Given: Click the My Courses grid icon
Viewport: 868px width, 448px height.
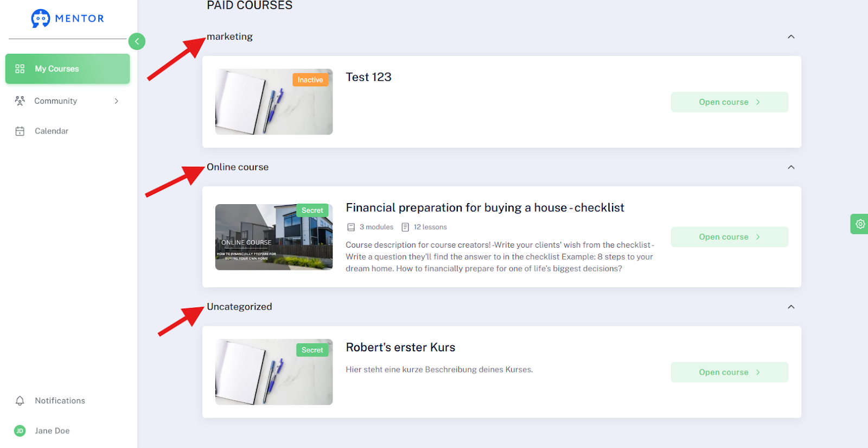Looking at the screenshot, I should 20,69.
